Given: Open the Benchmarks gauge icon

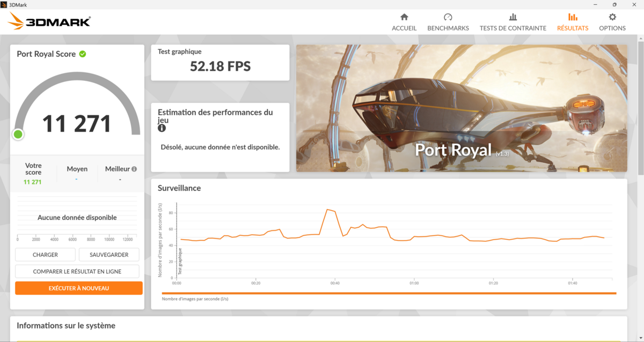Looking at the screenshot, I should click(x=448, y=17).
